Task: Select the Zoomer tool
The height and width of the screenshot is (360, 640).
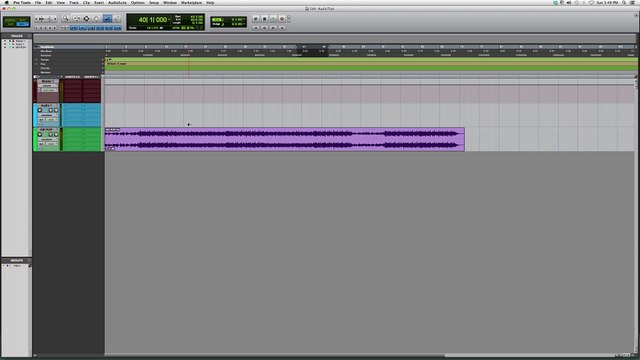Action: pos(65,18)
